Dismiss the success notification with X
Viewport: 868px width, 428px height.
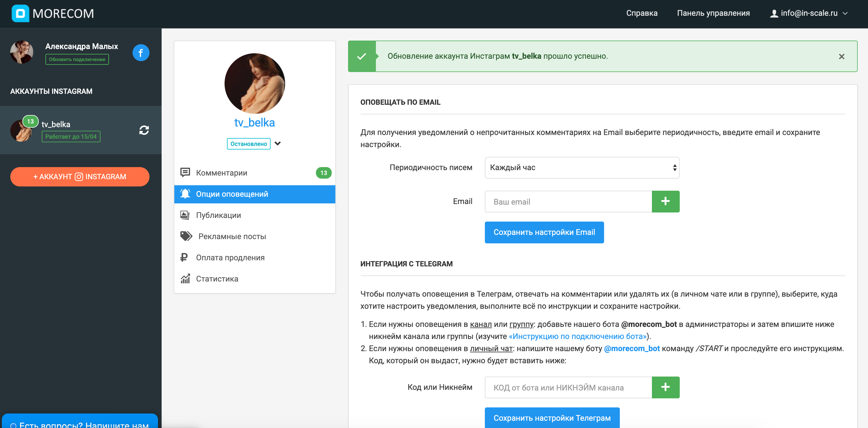pos(841,57)
